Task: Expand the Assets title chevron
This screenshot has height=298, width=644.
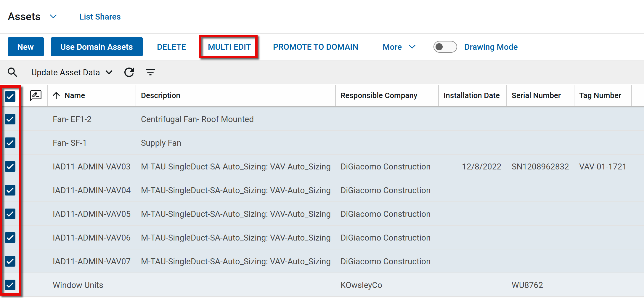Action: 53,17
